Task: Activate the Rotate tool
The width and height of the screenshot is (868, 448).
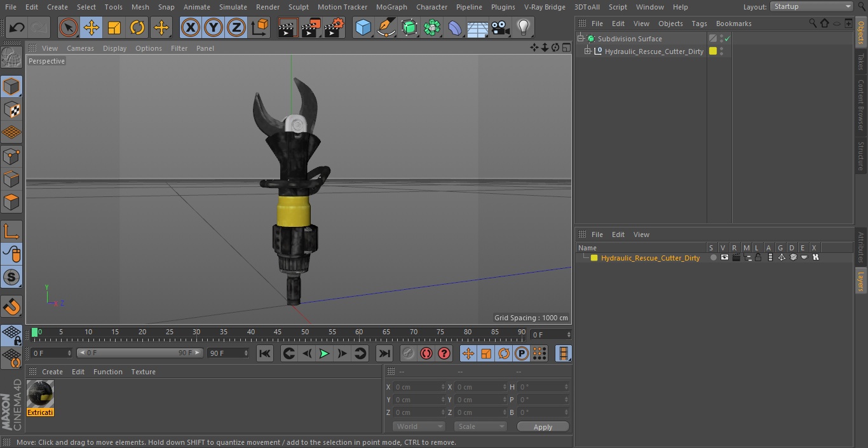Action: point(137,27)
